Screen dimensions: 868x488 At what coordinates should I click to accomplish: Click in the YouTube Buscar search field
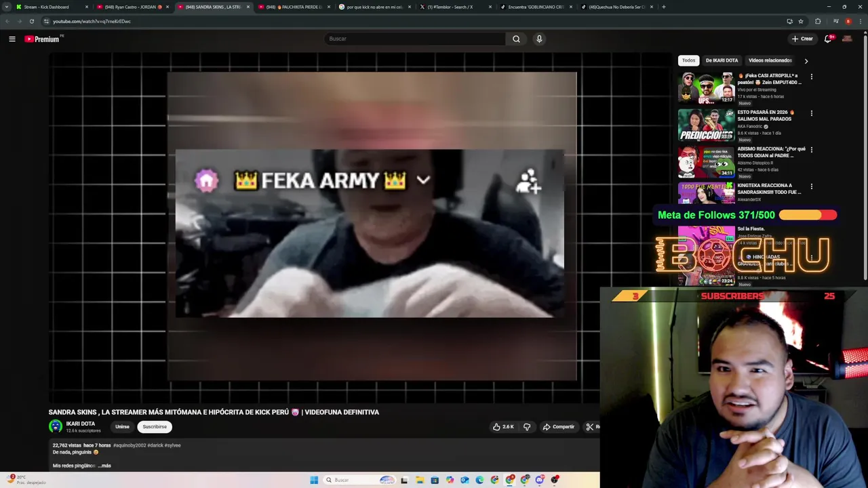tap(414, 39)
